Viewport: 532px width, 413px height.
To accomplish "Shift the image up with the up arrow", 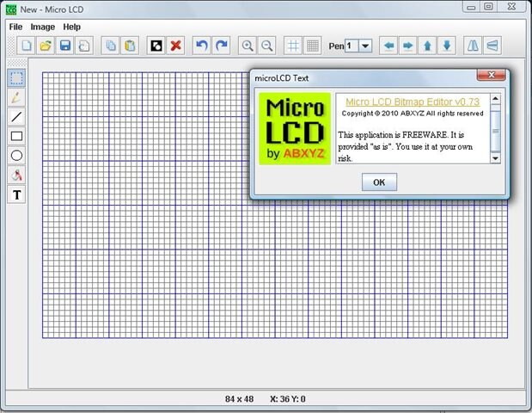I will pos(427,46).
